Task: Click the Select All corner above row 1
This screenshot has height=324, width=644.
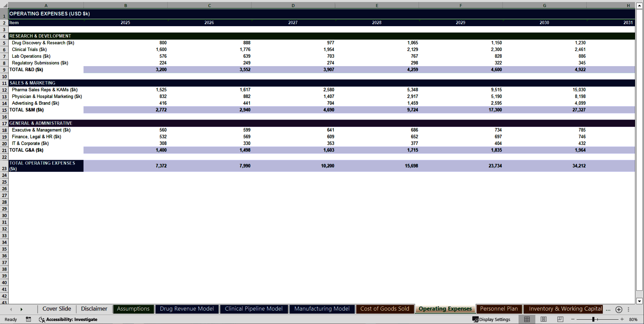Action: pos(4,5)
